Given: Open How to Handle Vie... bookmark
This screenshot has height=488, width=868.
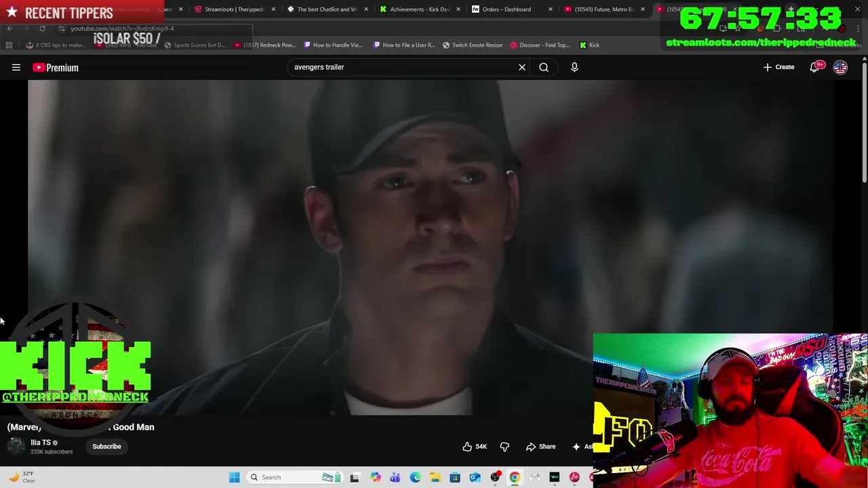Looking at the screenshot, I should click(334, 45).
